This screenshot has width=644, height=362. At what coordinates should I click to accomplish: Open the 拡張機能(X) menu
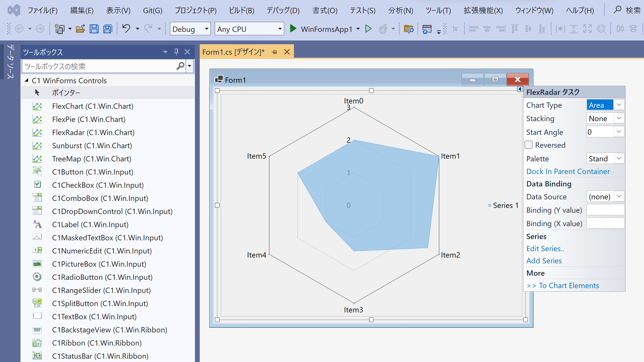click(483, 10)
